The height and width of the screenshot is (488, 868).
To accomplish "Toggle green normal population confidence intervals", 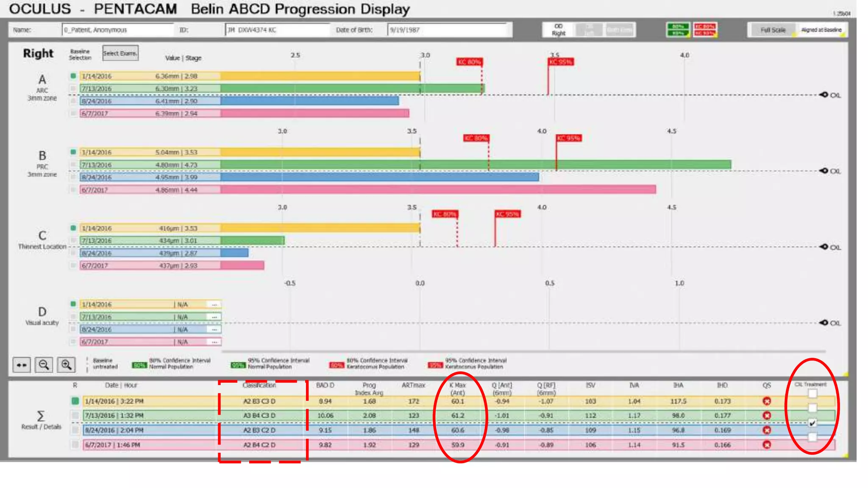I will (677, 30).
